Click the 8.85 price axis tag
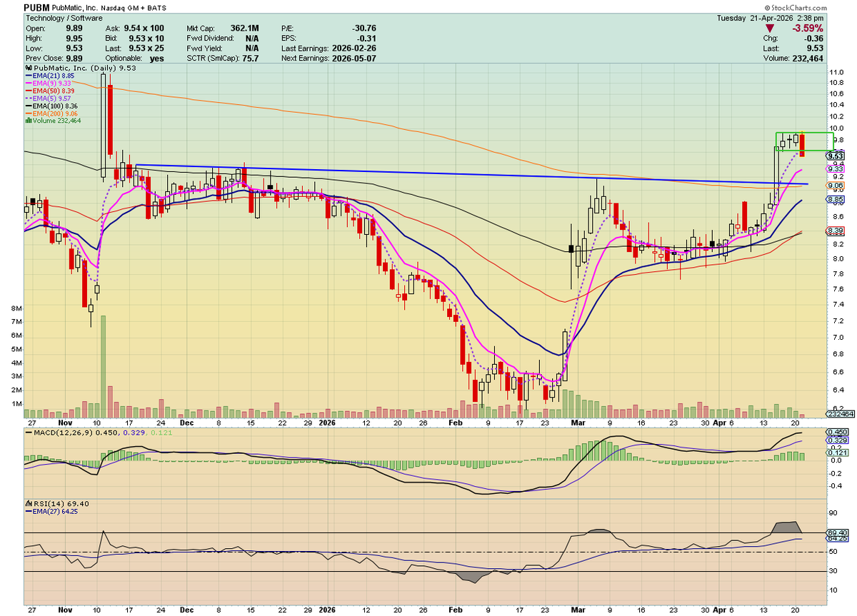 click(x=836, y=200)
